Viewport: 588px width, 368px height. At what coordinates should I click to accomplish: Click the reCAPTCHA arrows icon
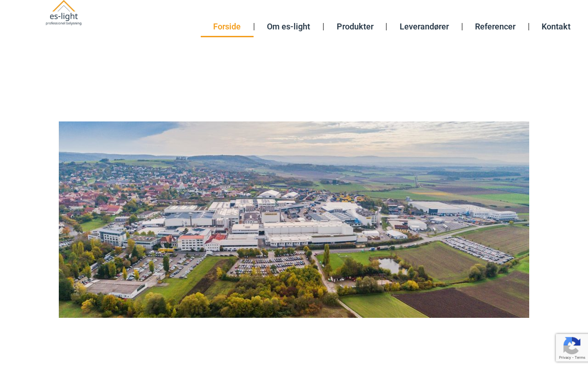click(572, 346)
